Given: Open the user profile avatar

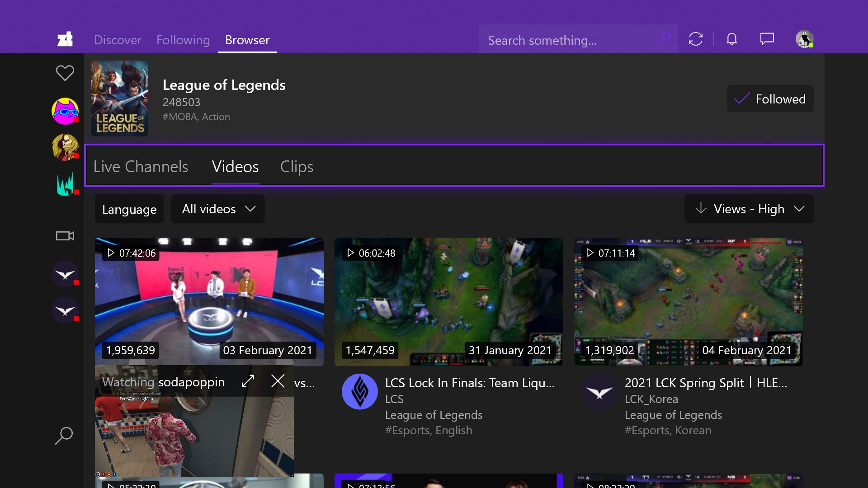Looking at the screenshot, I should [x=804, y=39].
